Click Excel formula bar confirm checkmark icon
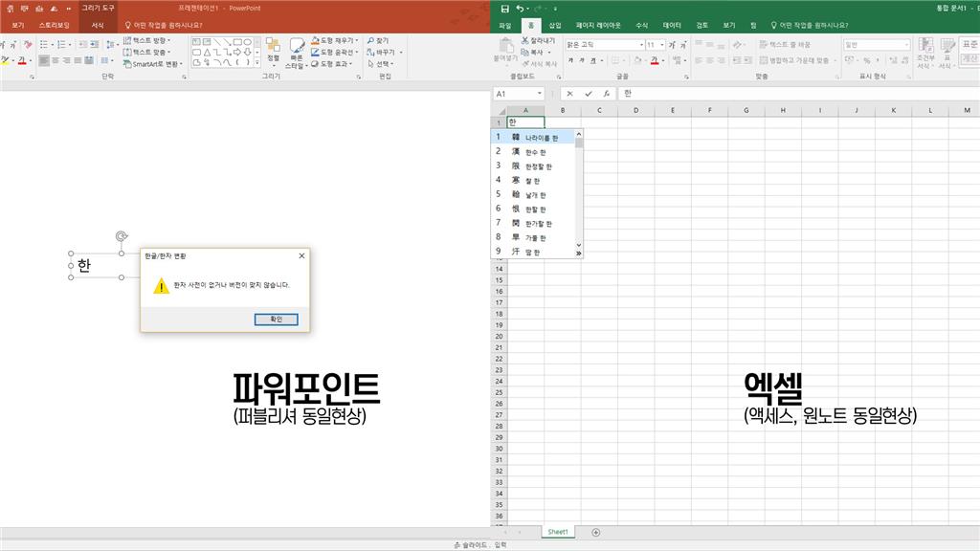 click(589, 94)
